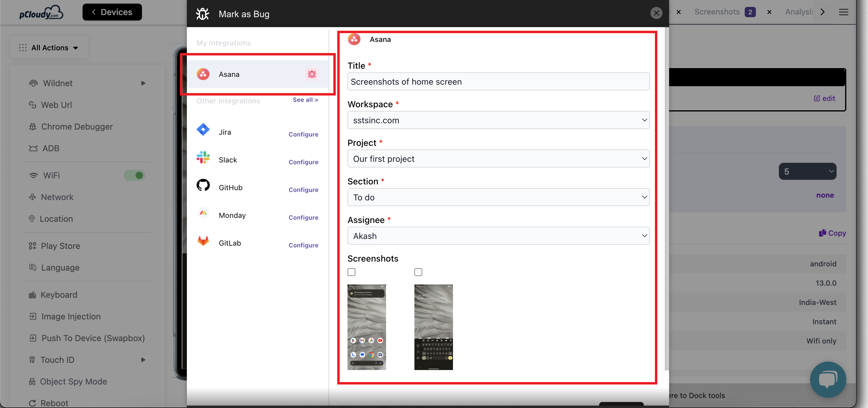This screenshot has height=408, width=868.
Task: Select Asana under My Integrations
Action: (229, 74)
